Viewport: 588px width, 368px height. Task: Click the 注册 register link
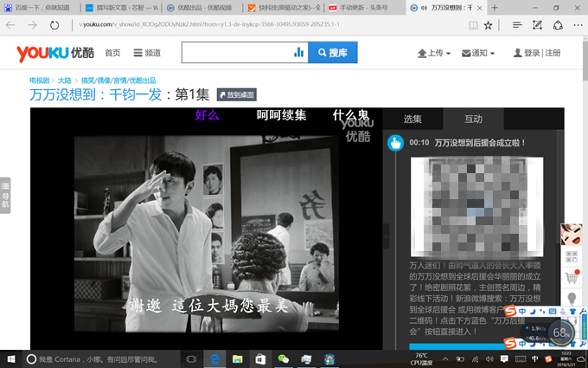point(553,53)
